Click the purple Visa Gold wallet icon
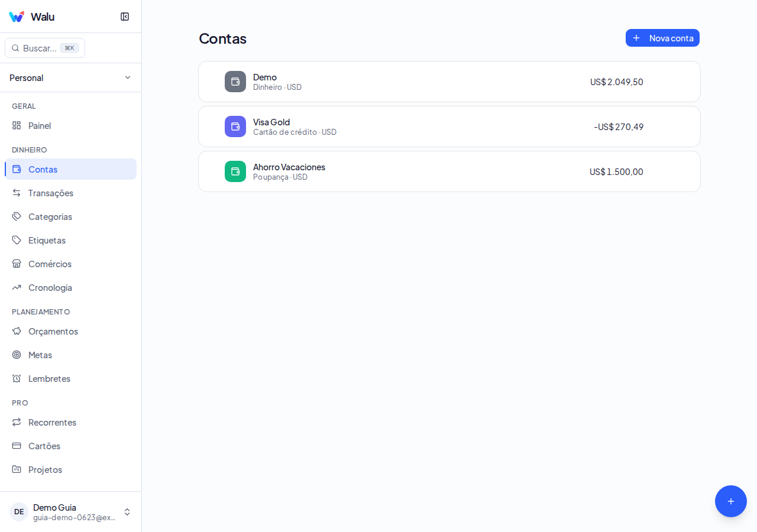This screenshot has height=532, width=757. pos(235,126)
